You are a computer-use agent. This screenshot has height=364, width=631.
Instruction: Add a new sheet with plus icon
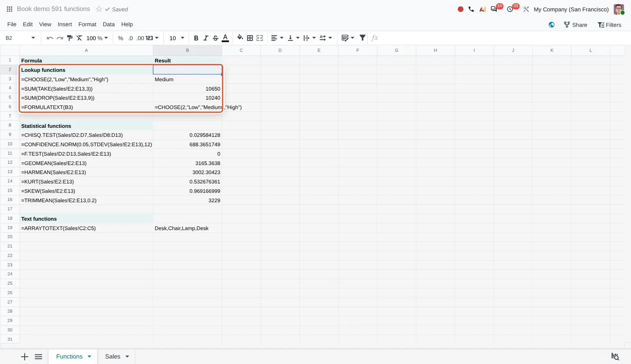(x=24, y=357)
